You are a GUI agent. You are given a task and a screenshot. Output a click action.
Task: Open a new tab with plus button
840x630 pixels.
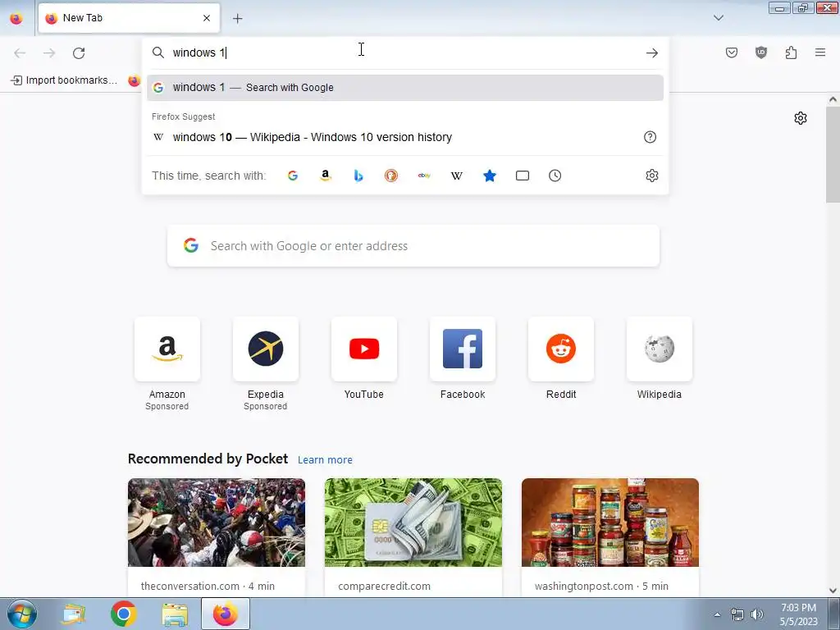click(x=237, y=18)
